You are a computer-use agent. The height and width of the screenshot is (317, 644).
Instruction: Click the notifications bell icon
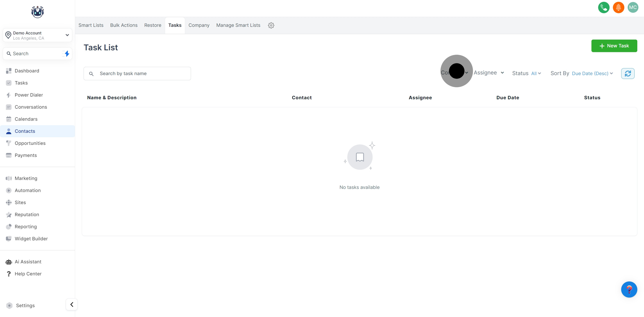tap(619, 7)
